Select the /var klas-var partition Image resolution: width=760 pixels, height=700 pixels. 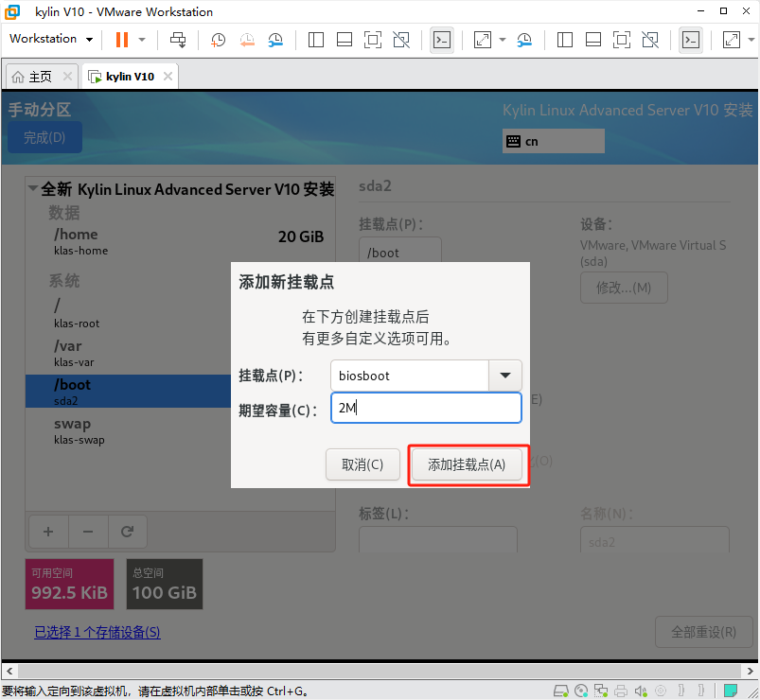(x=129, y=353)
